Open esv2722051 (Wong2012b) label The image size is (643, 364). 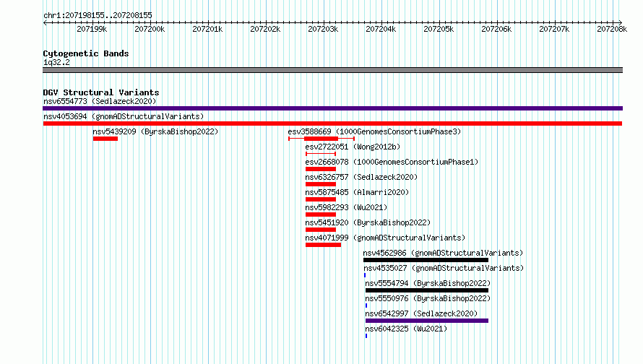[x=353, y=147]
